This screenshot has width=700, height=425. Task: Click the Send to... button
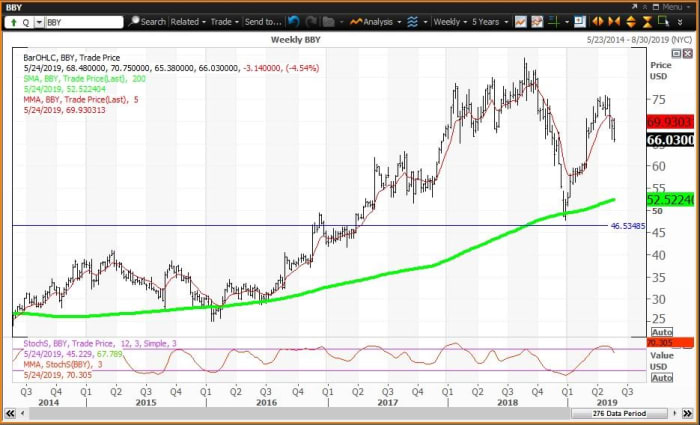point(263,20)
